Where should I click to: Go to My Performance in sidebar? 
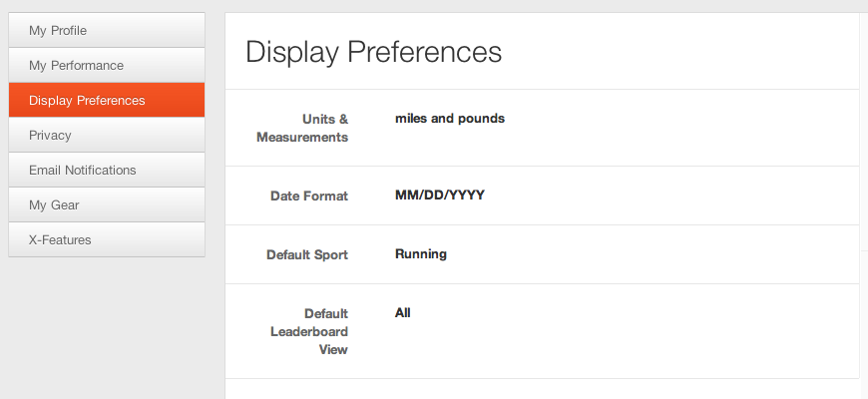(x=107, y=65)
